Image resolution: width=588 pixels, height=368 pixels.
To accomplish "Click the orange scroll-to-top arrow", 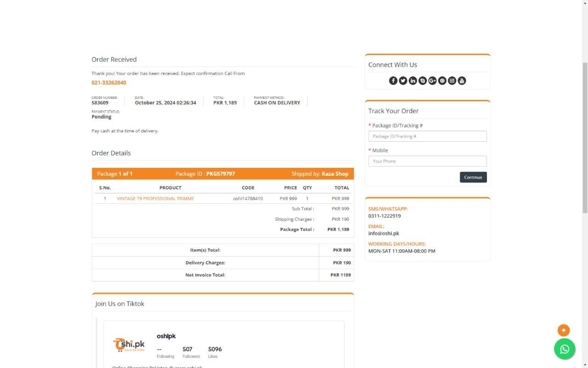I will (564, 330).
